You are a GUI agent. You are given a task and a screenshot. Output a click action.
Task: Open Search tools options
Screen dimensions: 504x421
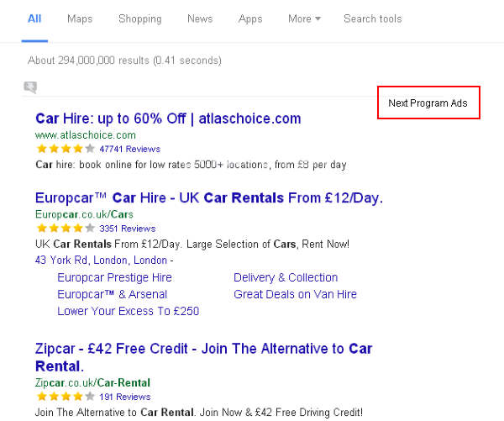pyautogui.click(x=372, y=18)
